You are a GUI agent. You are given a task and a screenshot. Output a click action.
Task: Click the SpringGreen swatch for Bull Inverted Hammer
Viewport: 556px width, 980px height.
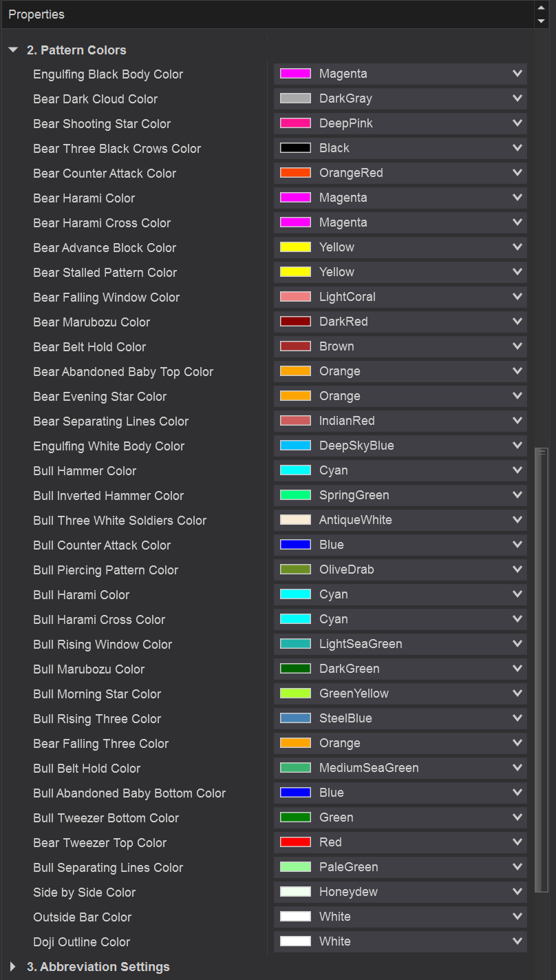pos(295,495)
